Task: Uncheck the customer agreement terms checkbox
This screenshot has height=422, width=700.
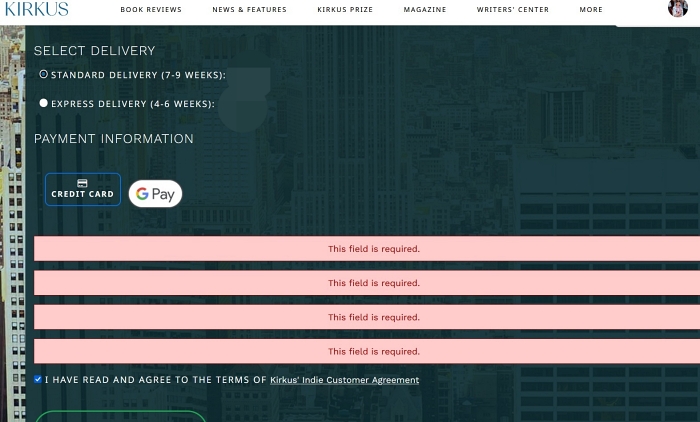Action: [x=38, y=379]
